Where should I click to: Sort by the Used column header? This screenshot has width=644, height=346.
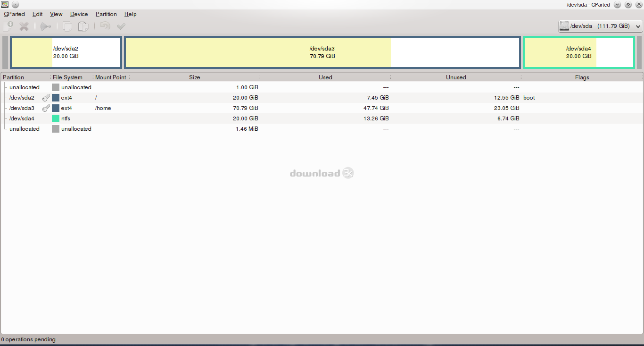(x=325, y=77)
